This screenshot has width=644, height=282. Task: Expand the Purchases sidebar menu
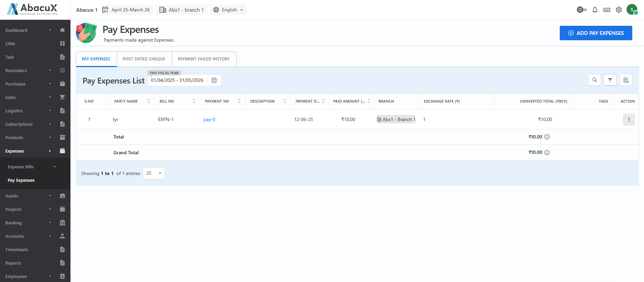coord(35,84)
